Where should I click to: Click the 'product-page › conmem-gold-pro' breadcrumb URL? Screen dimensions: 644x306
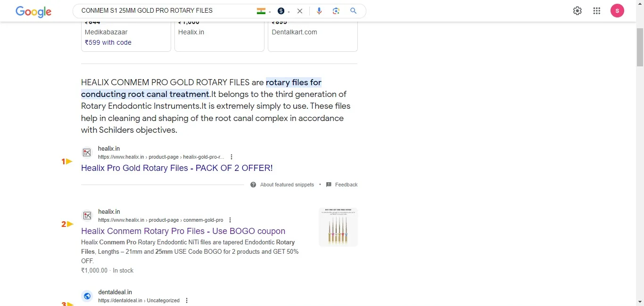pos(186,220)
